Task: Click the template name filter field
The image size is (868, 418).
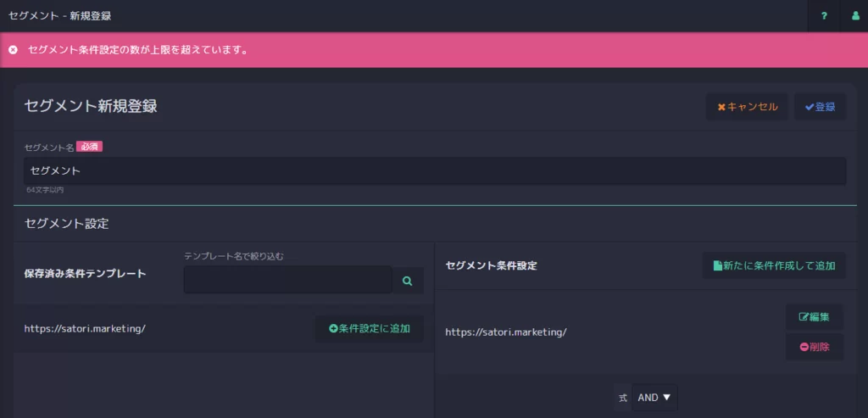Action: pos(288,280)
